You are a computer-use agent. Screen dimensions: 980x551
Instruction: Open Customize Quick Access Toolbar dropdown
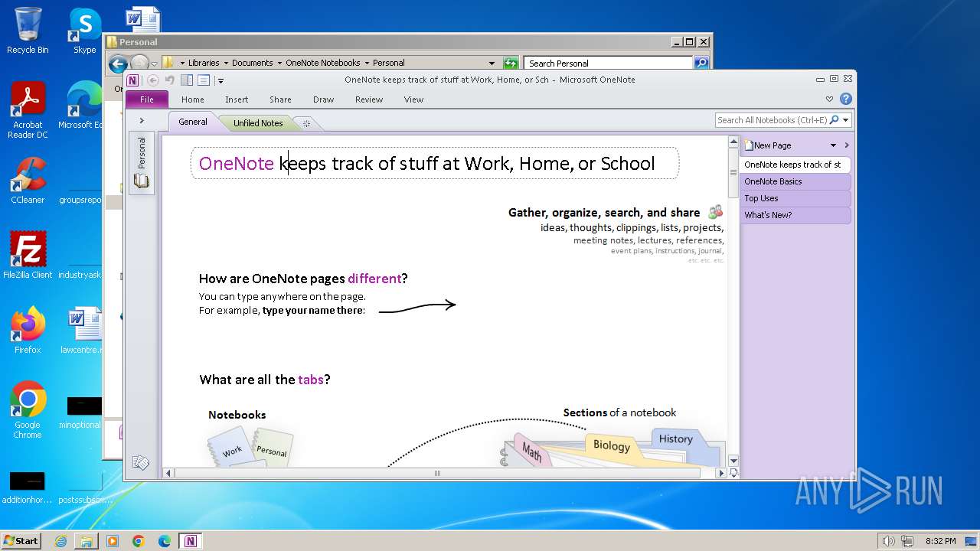220,80
